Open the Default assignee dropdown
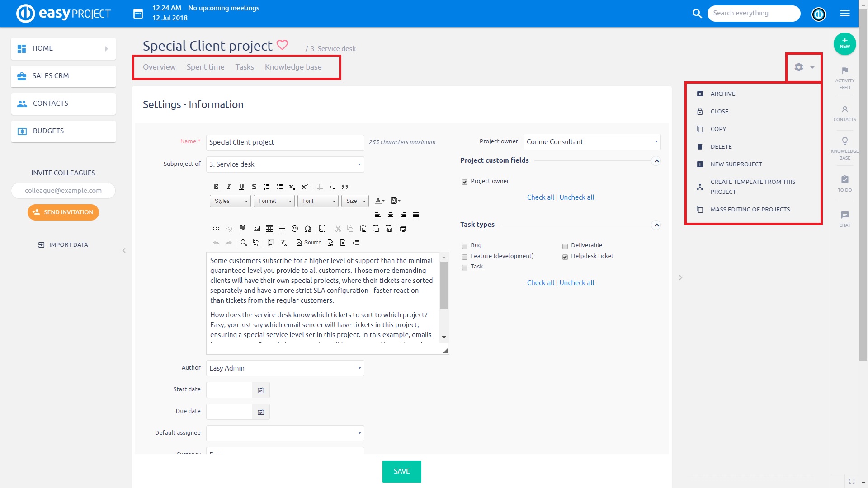The image size is (868, 488). tap(285, 433)
